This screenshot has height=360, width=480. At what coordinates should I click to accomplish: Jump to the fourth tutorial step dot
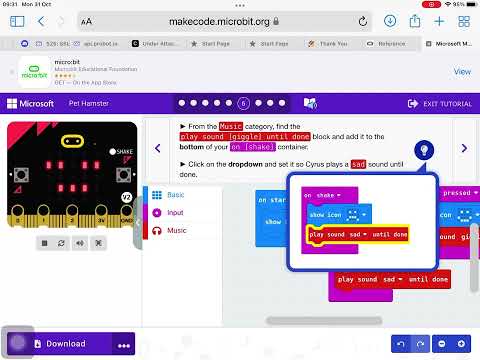217,103
